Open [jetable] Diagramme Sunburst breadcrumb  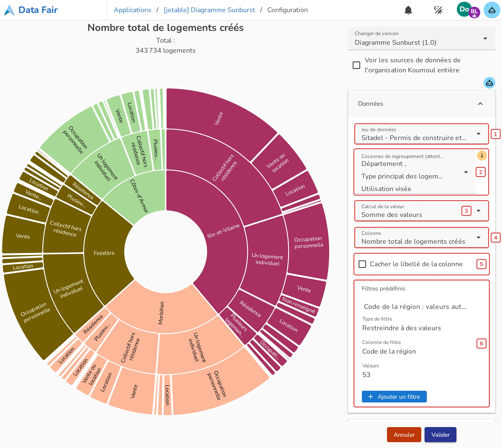(x=209, y=10)
